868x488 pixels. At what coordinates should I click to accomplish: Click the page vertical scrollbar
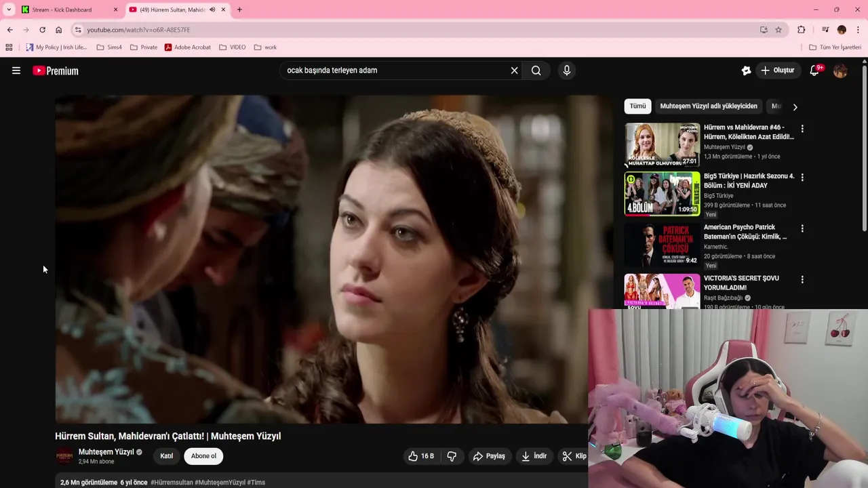click(865, 149)
